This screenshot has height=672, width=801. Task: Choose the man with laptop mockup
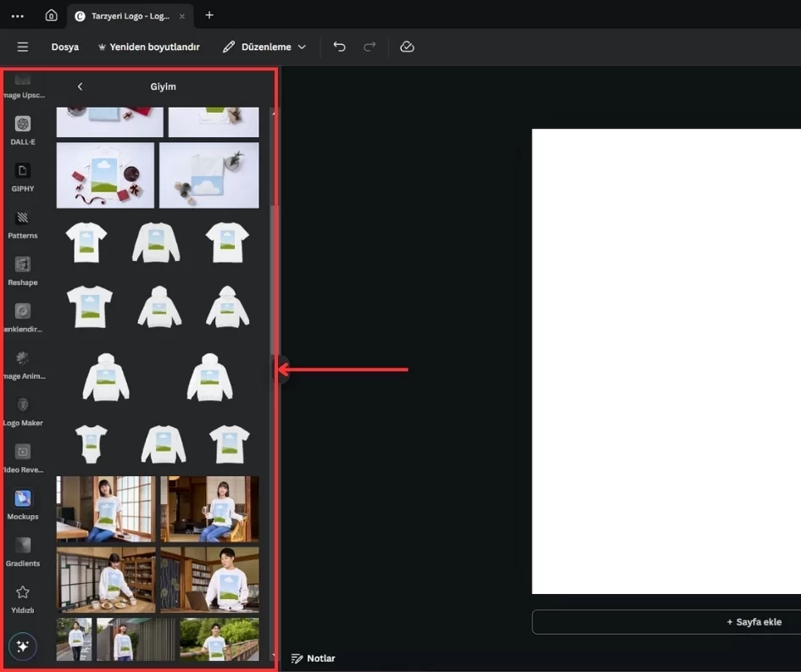(209, 580)
